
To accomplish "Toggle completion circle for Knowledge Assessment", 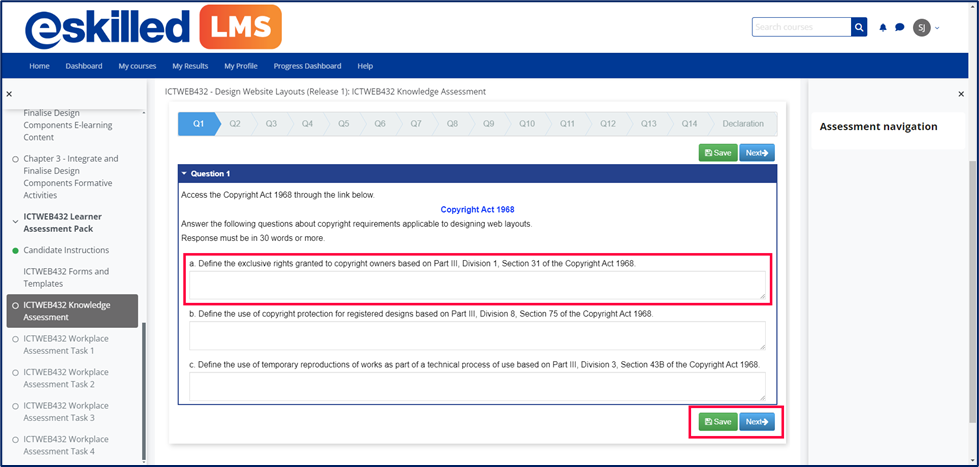I will coord(15,305).
